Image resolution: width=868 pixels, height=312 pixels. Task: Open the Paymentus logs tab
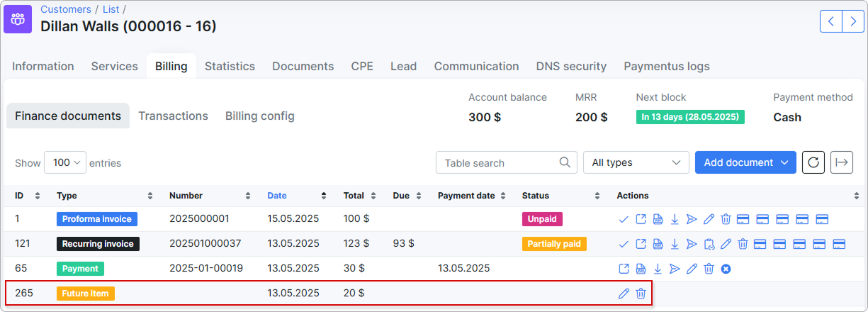point(667,66)
